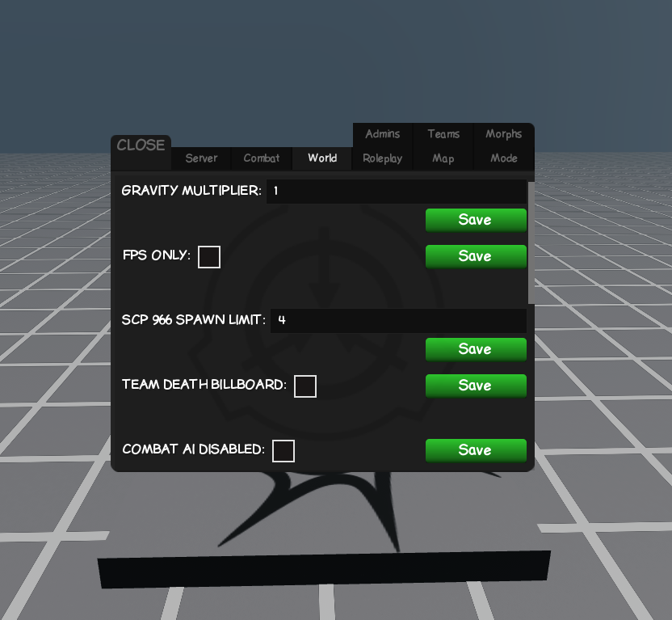The width and height of the screenshot is (672, 620).
Task: Select the World tab
Action: pos(321,158)
